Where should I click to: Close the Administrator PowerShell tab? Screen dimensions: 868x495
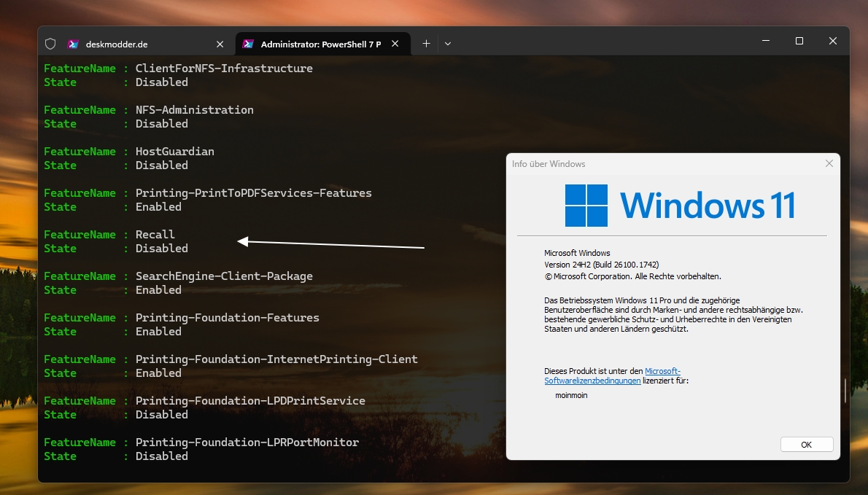395,44
